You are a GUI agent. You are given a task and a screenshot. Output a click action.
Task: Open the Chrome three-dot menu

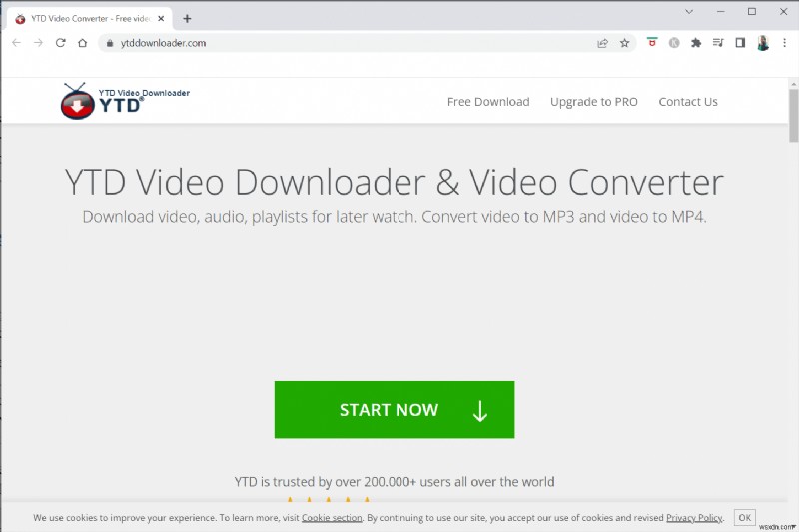pos(785,43)
